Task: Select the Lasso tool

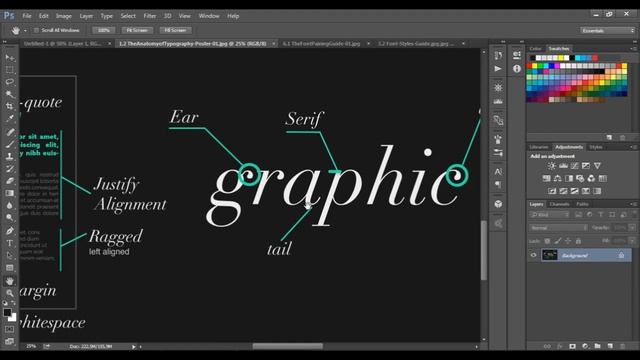Action: click(9, 82)
